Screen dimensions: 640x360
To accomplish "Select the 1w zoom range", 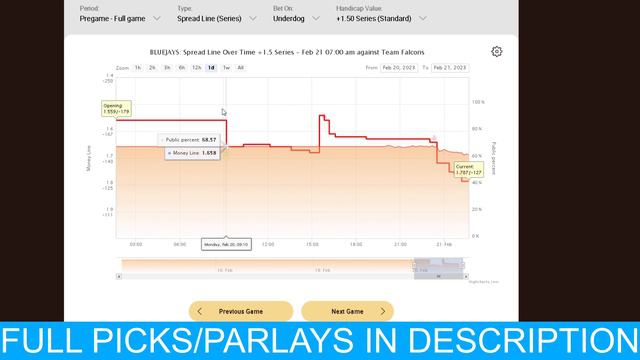I will tap(226, 68).
